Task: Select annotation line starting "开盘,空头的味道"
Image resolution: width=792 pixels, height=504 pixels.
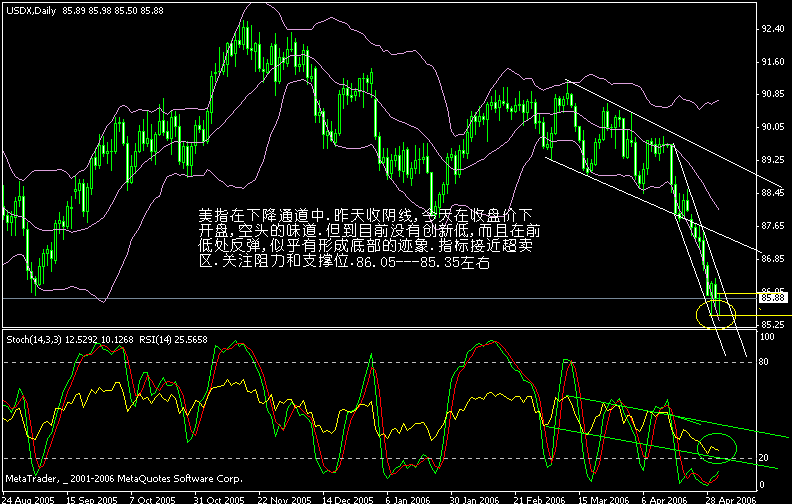Action: tap(369, 231)
